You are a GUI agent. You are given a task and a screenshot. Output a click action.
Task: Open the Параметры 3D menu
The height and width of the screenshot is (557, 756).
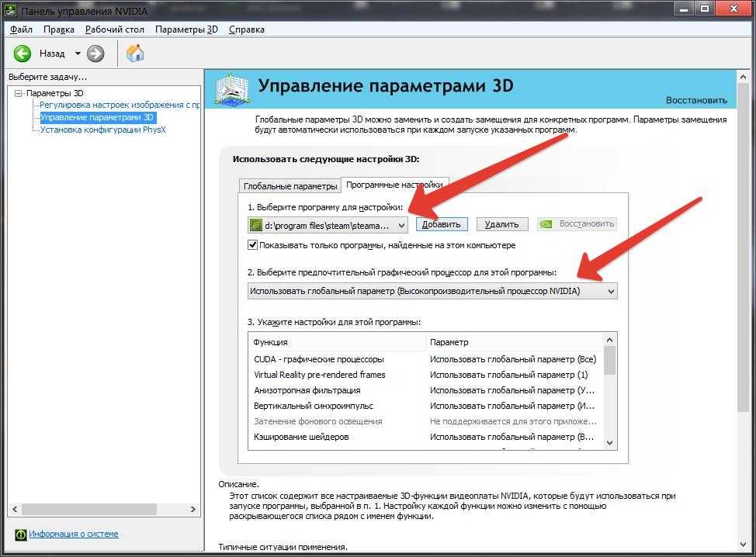click(186, 29)
